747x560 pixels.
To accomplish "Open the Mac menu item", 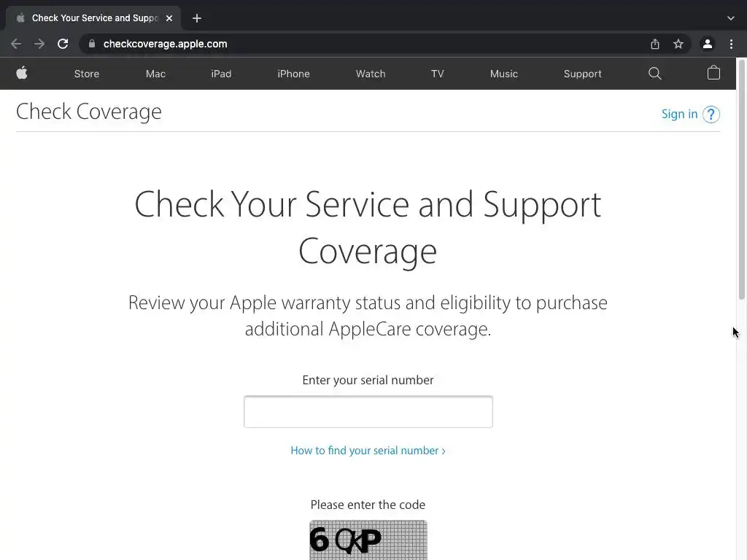I will coord(156,74).
